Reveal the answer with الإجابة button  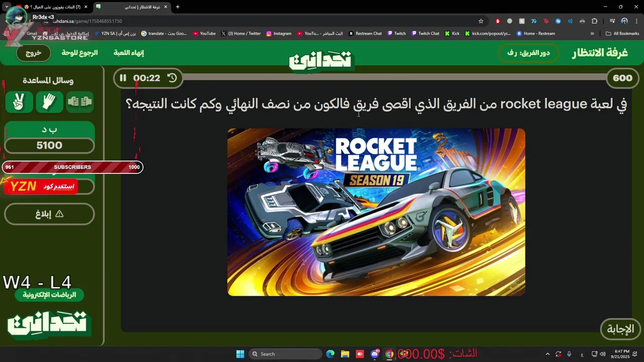click(620, 329)
